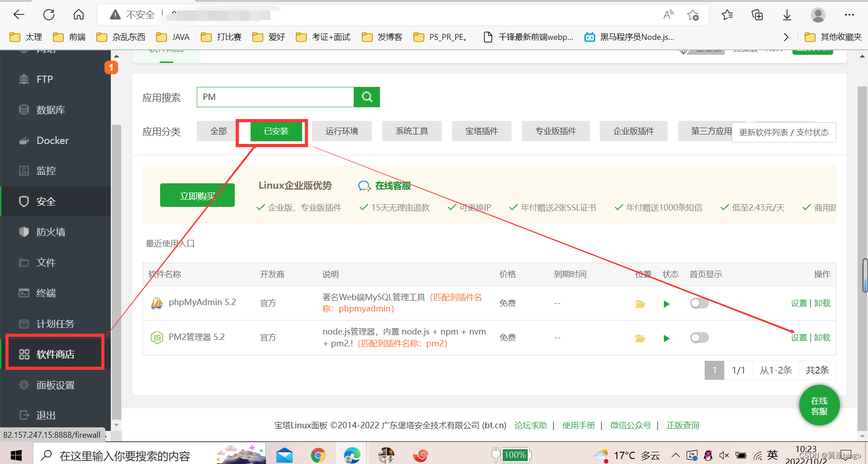Open the downloads icon
Viewport: 868px width, 464px height.
coord(787,15)
